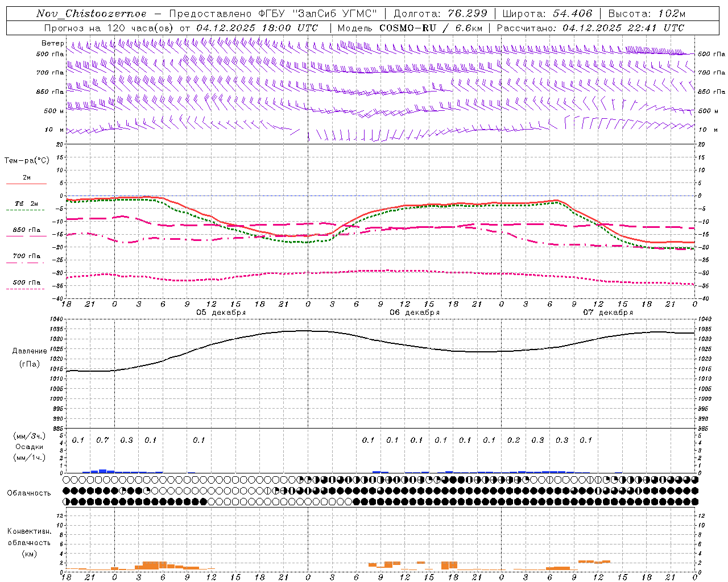
Task: Click '850 гПа' legend in temperature panel
Action: pos(27,230)
